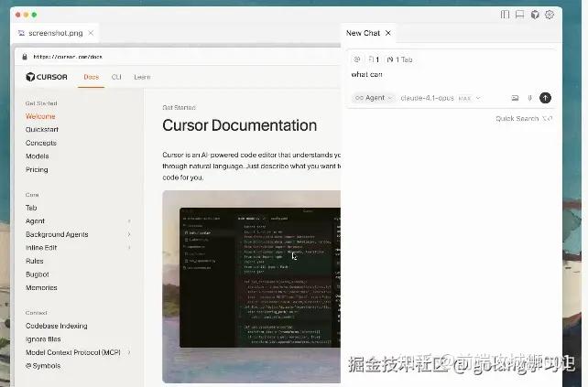Open the Rules sidebar entry
Image resolution: width=588 pixels, height=387 pixels.
click(x=35, y=261)
